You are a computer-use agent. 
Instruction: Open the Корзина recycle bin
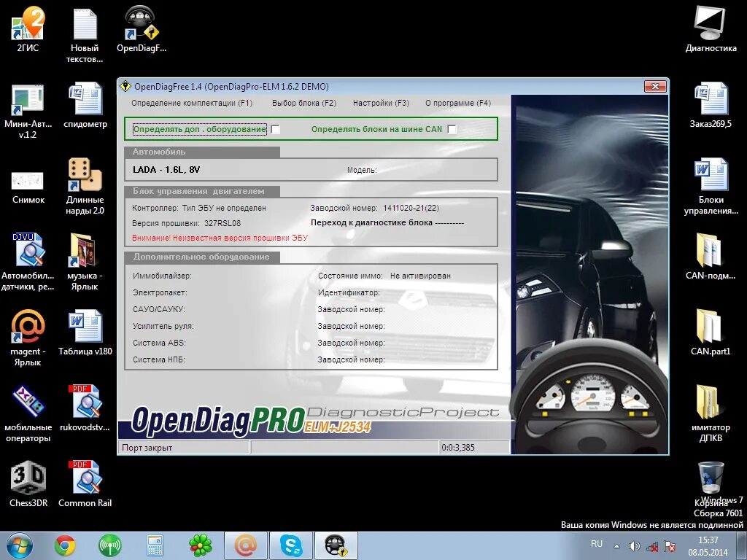pyautogui.click(x=711, y=483)
